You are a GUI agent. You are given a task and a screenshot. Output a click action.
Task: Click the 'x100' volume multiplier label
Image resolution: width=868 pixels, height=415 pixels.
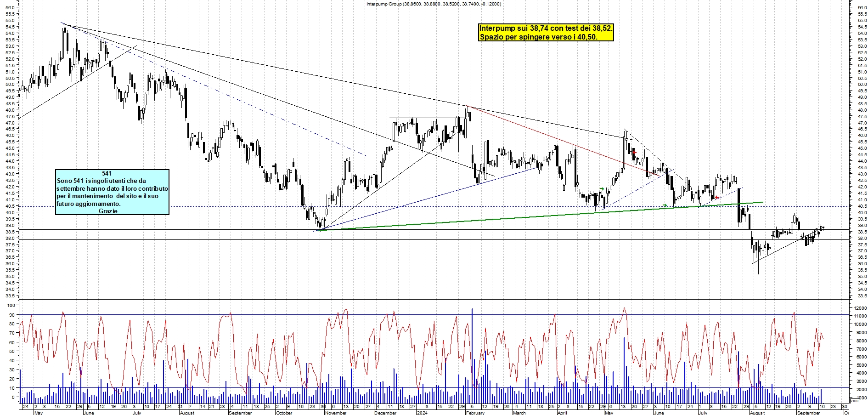(855, 401)
